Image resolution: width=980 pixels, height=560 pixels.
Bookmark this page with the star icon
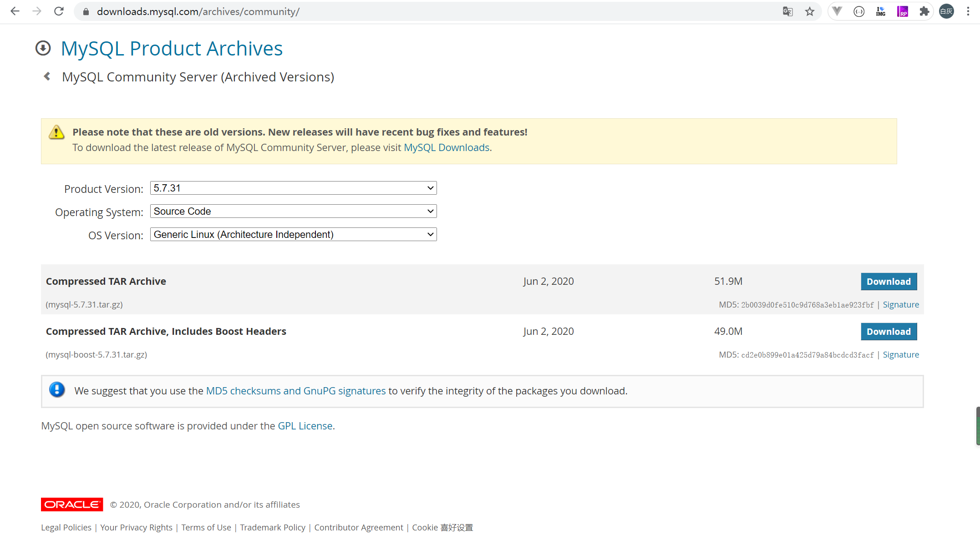(x=809, y=11)
